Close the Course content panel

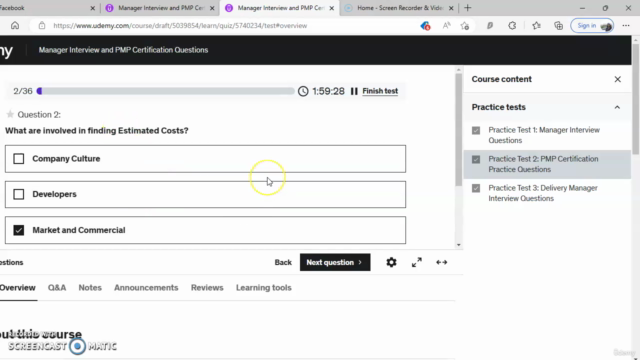point(618,79)
